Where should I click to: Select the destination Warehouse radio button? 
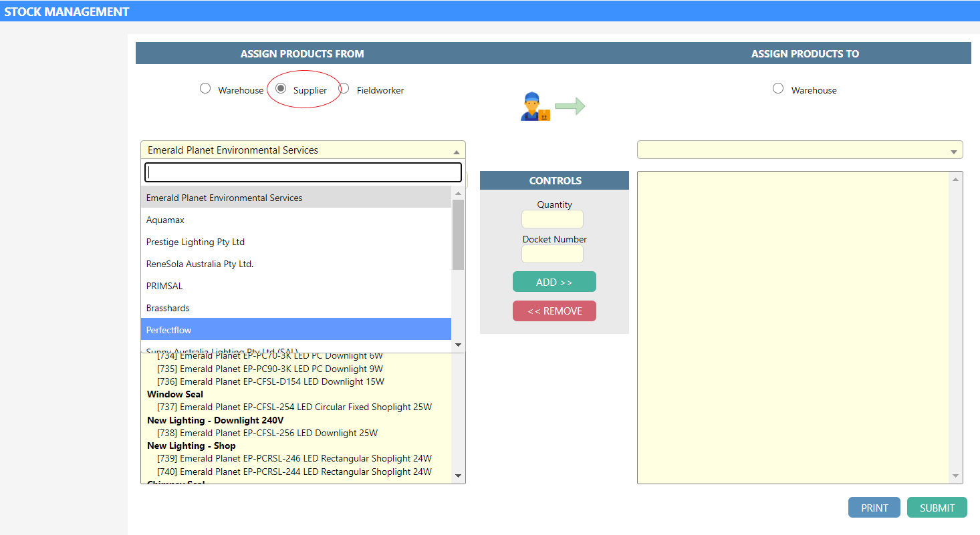778,89
